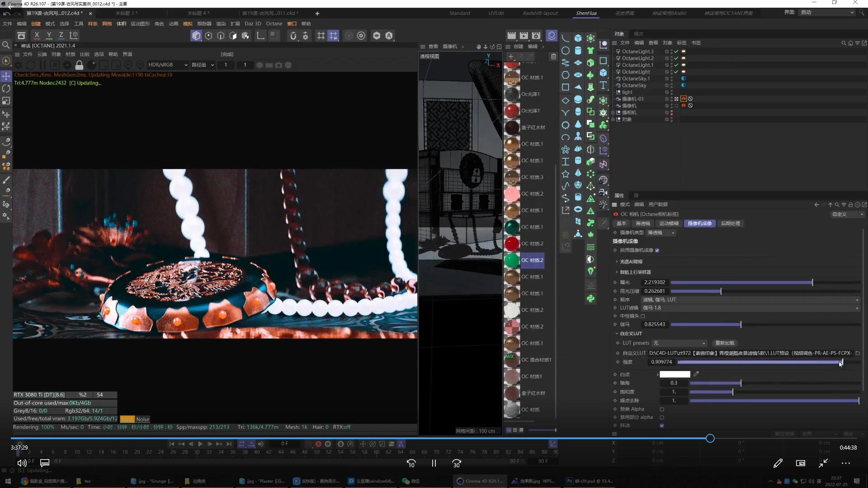Screen dimensions: 868x488
Task: Click the white point eyedropper icon
Action: click(x=696, y=374)
